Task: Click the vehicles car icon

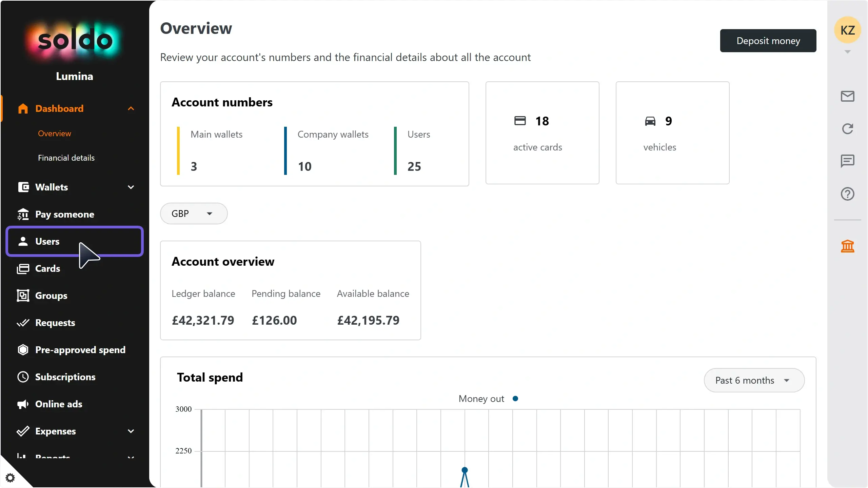Action: coord(650,121)
